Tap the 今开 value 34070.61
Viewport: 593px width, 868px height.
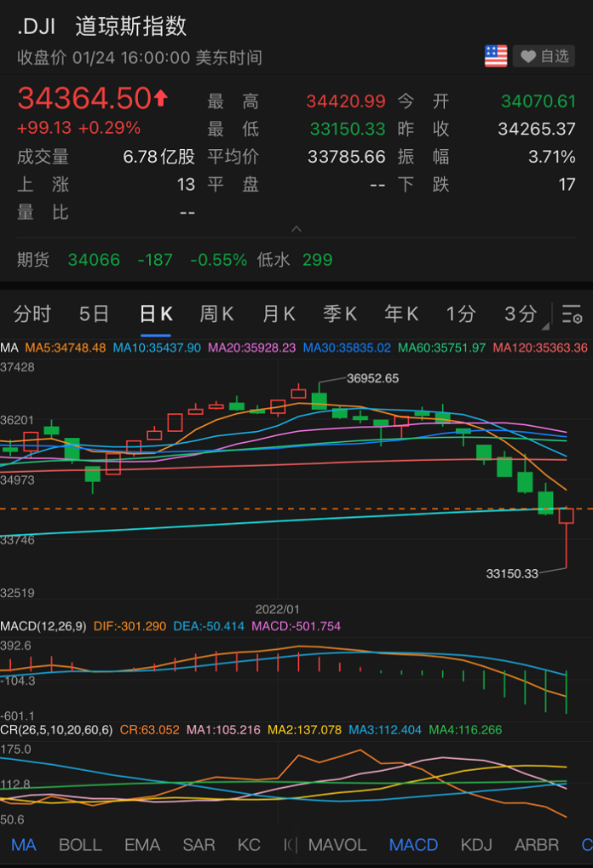(x=538, y=101)
